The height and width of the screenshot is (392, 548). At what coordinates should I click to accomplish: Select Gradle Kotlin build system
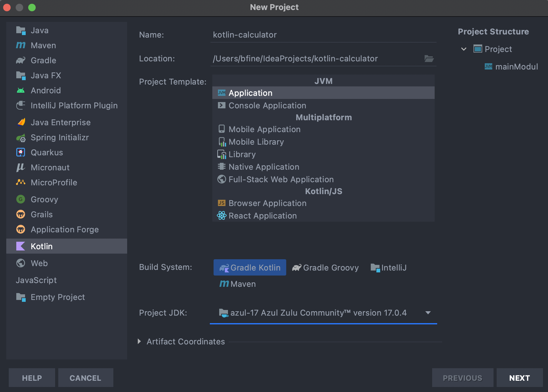250,267
